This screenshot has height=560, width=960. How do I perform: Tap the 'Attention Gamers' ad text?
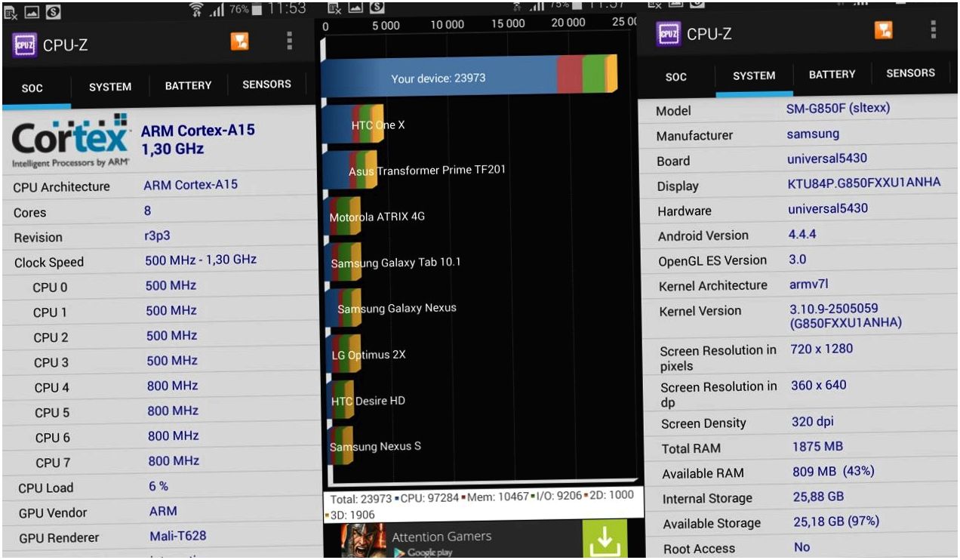click(x=442, y=537)
